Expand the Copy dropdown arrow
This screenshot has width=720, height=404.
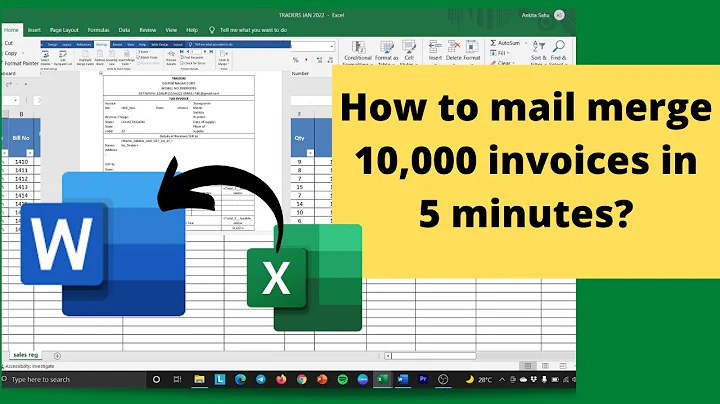[x=23, y=53]
